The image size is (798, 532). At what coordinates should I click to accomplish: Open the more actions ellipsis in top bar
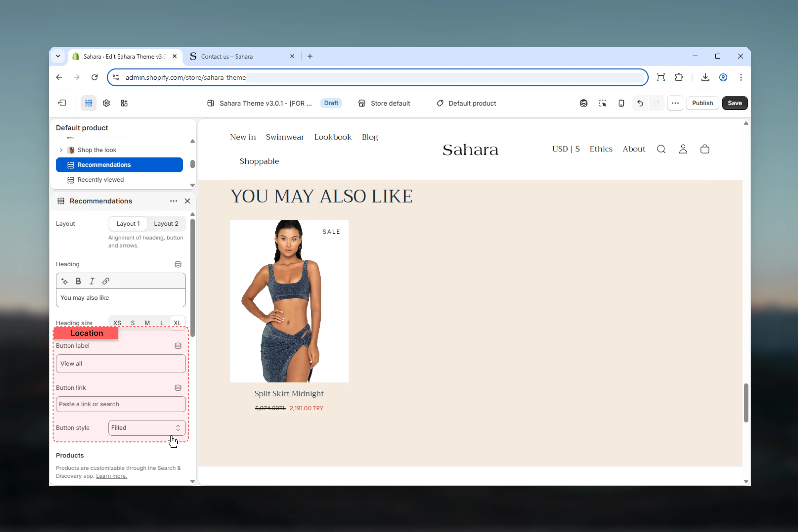675,103
